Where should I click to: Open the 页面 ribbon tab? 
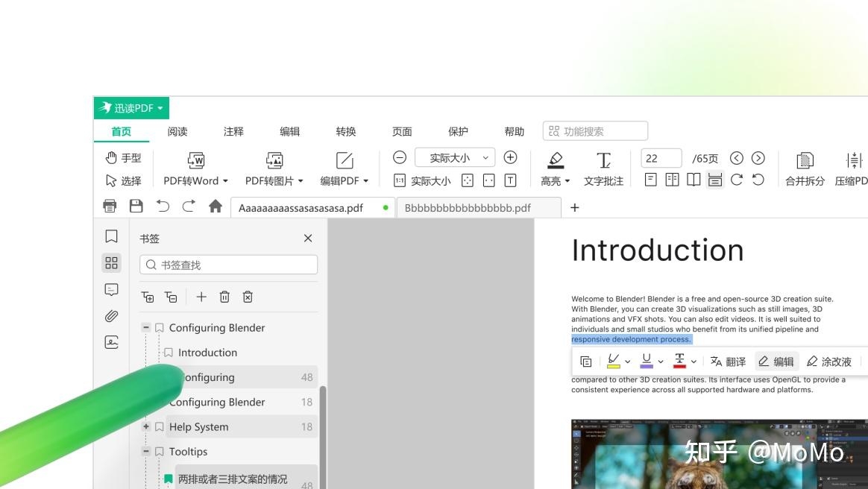(x=402, y=132)
